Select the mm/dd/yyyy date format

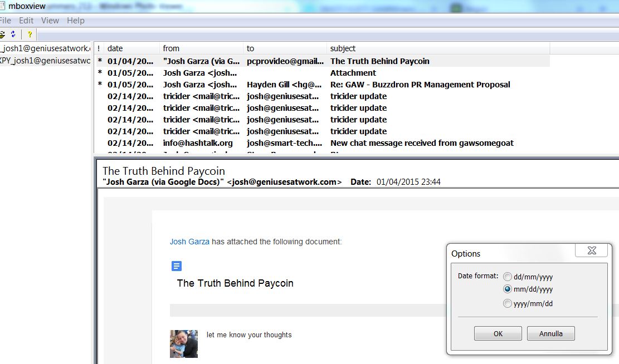pos(507,289)
